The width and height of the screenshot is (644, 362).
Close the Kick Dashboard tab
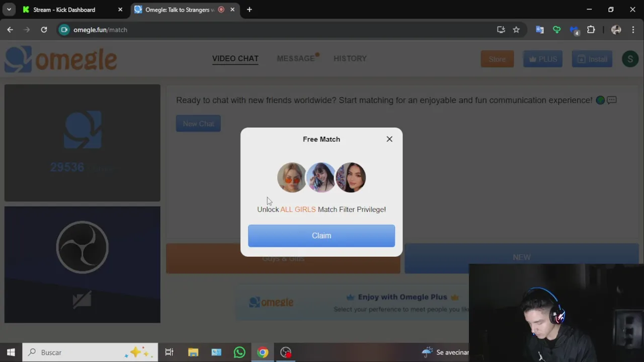click(120, 10)
